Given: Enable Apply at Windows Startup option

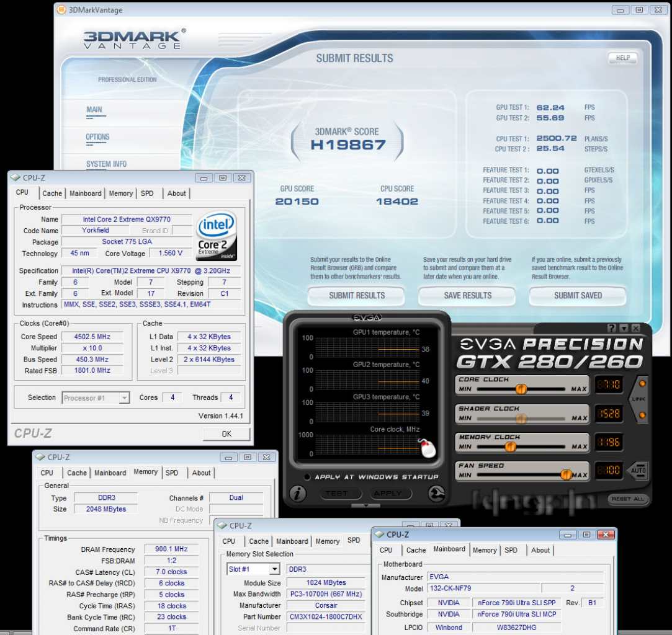Looking at the screenshot, I should click(x=307, y=477).
